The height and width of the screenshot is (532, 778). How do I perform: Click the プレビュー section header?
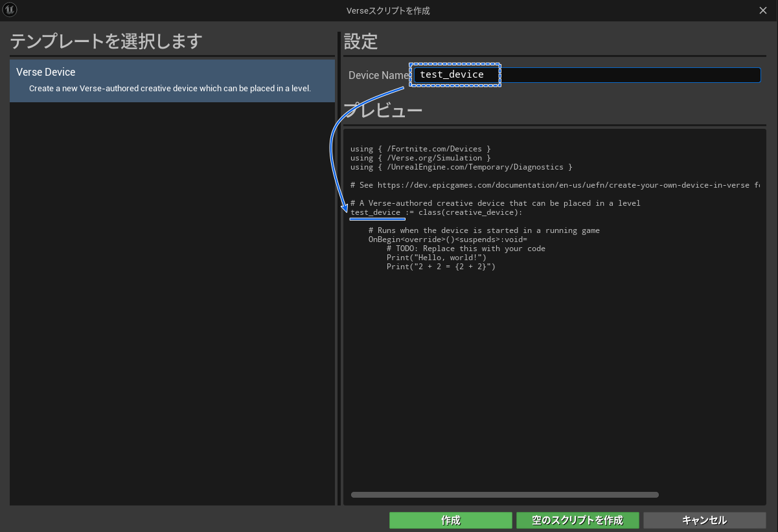pos(382,109)
